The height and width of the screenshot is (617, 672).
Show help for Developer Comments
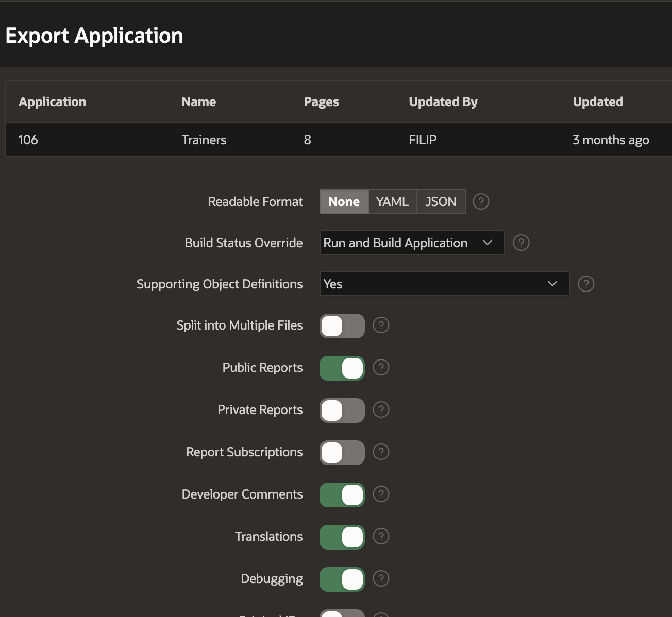(381, 494)
